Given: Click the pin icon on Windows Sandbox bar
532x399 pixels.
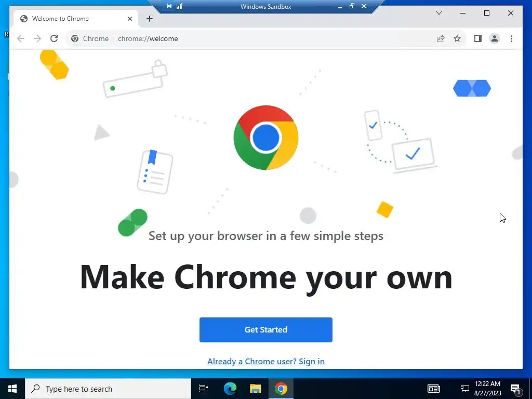Looking at the screenshot, I should coord(169,6).
